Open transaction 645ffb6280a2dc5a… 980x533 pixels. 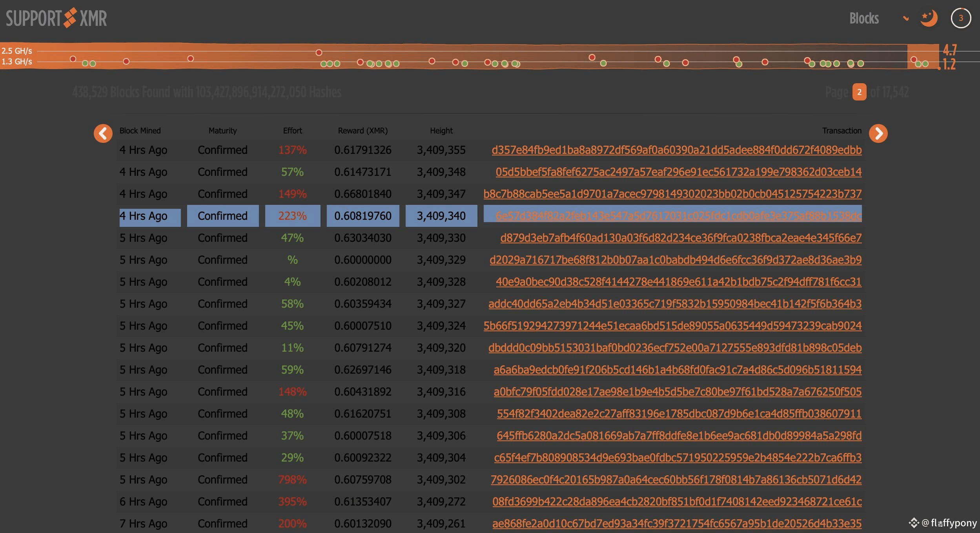[679, 436]
